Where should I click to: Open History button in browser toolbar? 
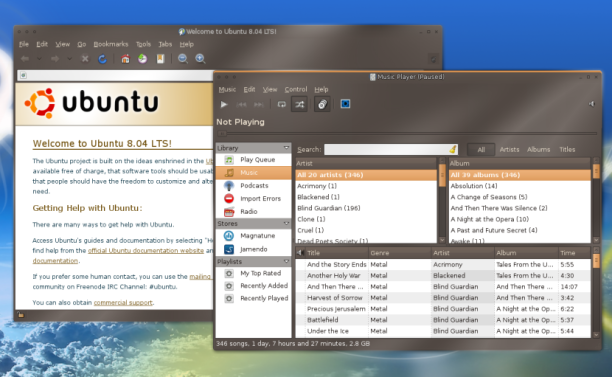(x=142, y=59)
